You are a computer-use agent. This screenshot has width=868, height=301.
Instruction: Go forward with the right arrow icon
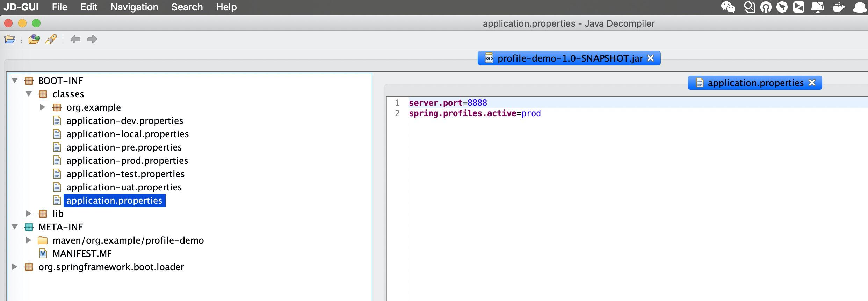92,39
